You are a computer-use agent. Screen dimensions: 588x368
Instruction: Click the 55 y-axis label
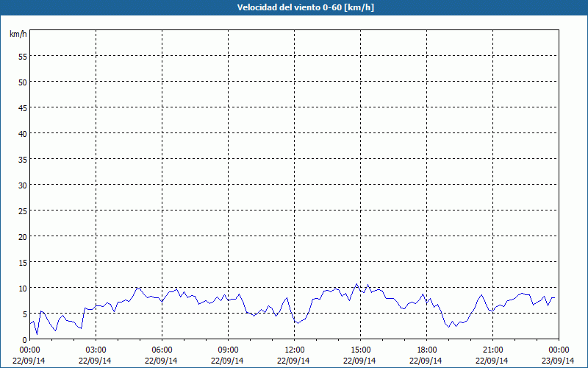(23, 57)
